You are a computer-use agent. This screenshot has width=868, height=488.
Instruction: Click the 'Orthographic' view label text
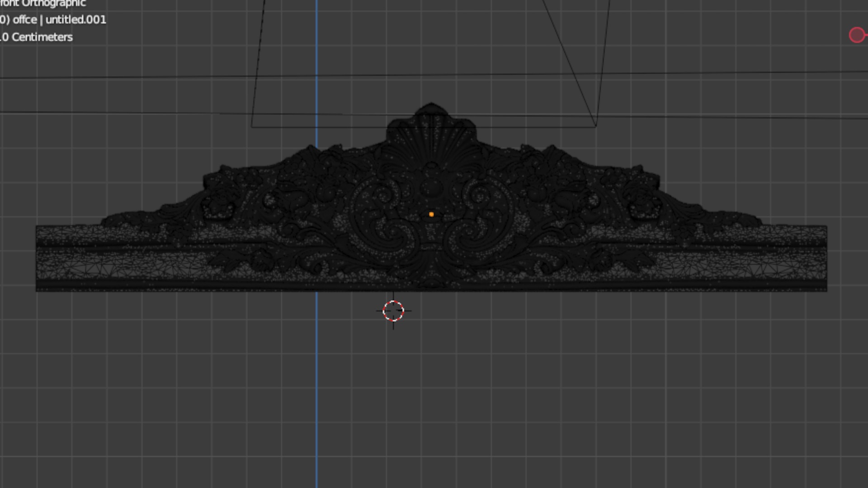tap(54, 4)
